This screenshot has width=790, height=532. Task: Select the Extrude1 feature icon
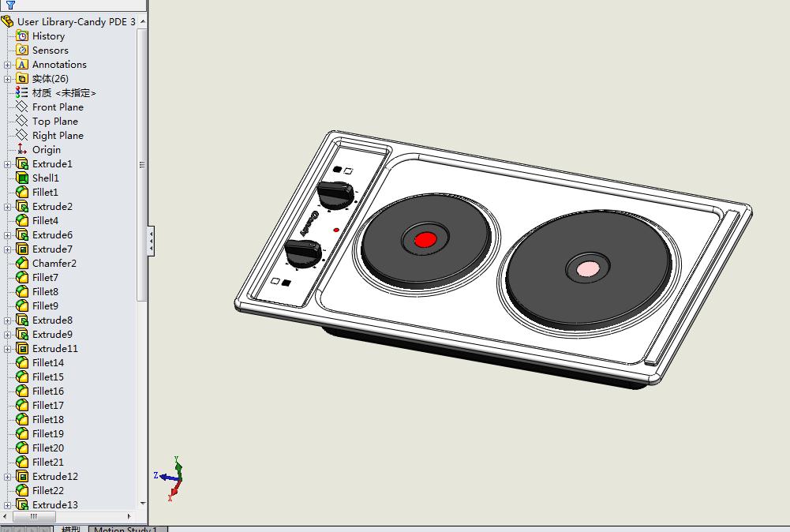[21, 163]
